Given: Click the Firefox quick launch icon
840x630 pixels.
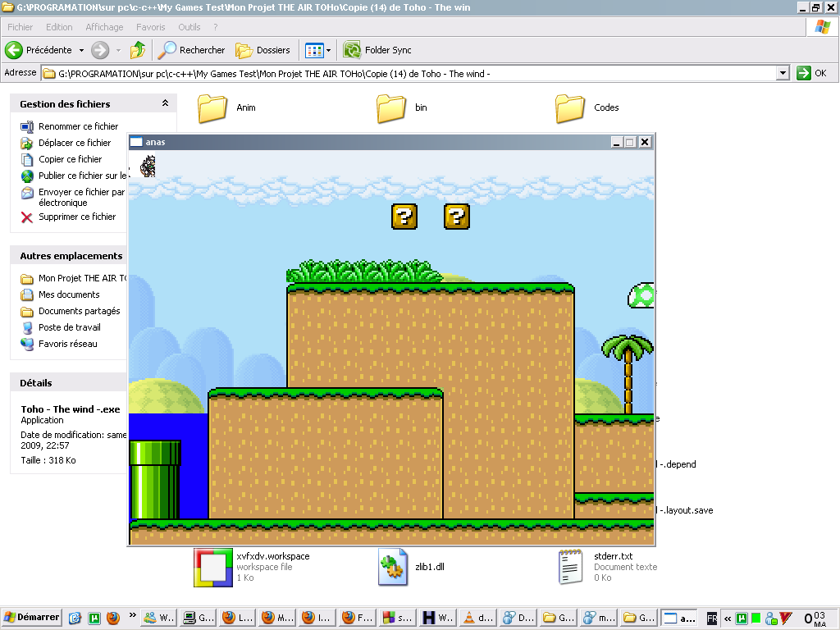Looking at the screenshot, I should [x=113, y=618].
